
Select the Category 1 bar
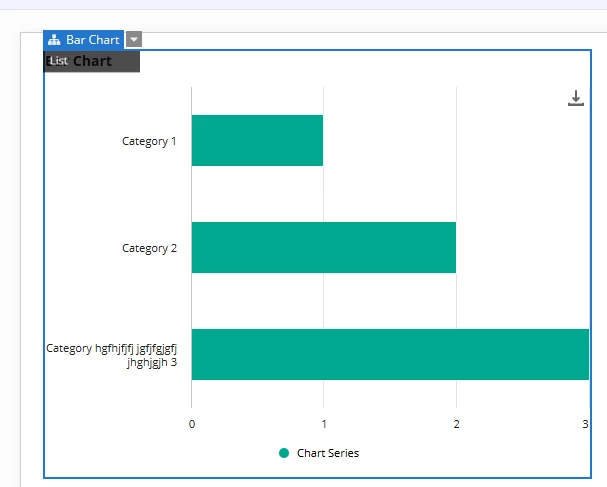(257, 141)
